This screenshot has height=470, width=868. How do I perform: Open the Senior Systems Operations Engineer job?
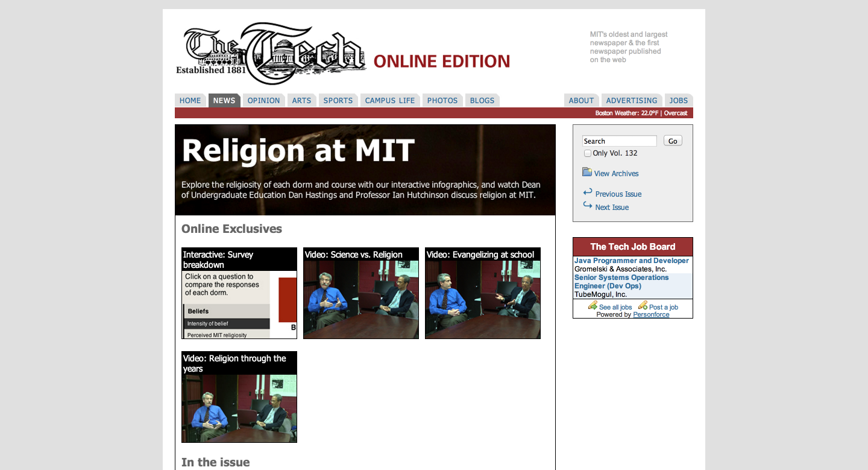pos(621,282)
